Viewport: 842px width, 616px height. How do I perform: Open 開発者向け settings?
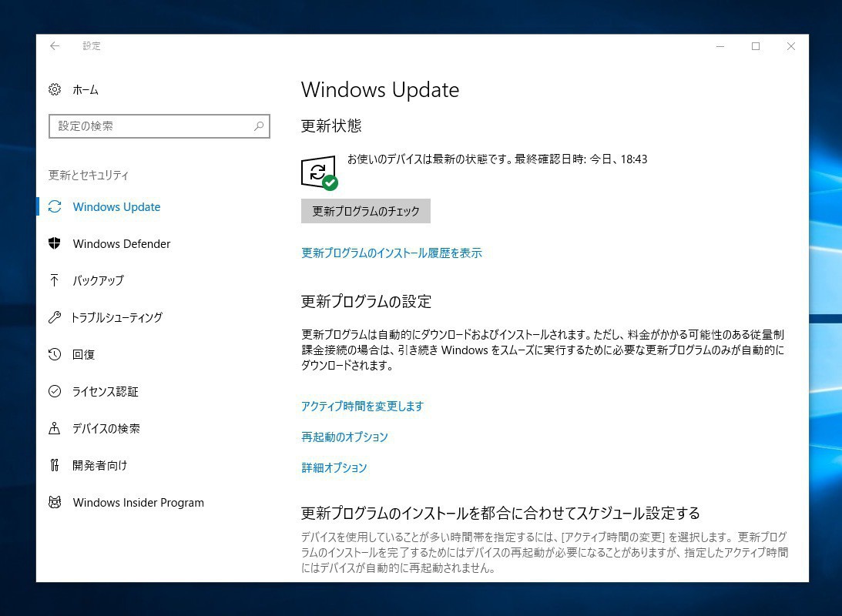100,466
